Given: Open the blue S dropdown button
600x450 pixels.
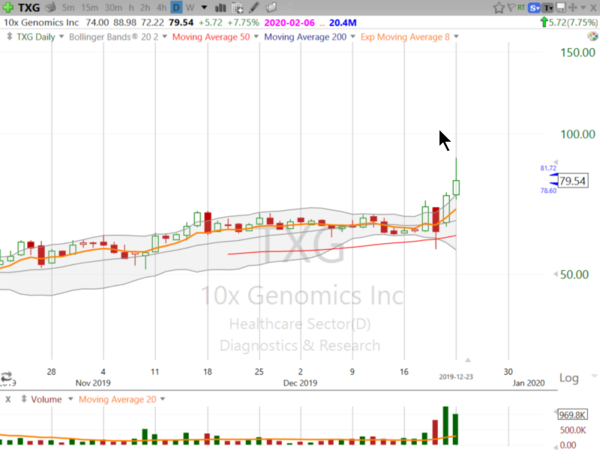Looking at the screenshot, I should pyautogui.click(x=534, y=8).
